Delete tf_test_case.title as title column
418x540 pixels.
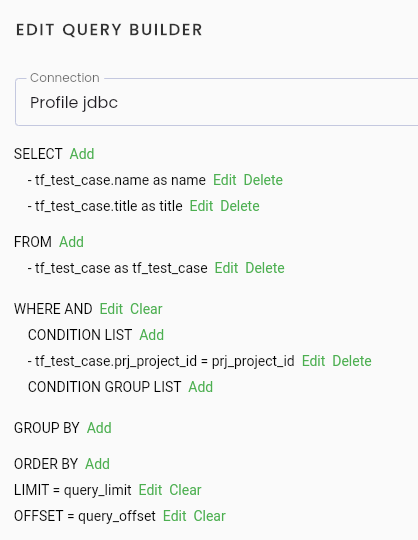(x=240, y=206)
